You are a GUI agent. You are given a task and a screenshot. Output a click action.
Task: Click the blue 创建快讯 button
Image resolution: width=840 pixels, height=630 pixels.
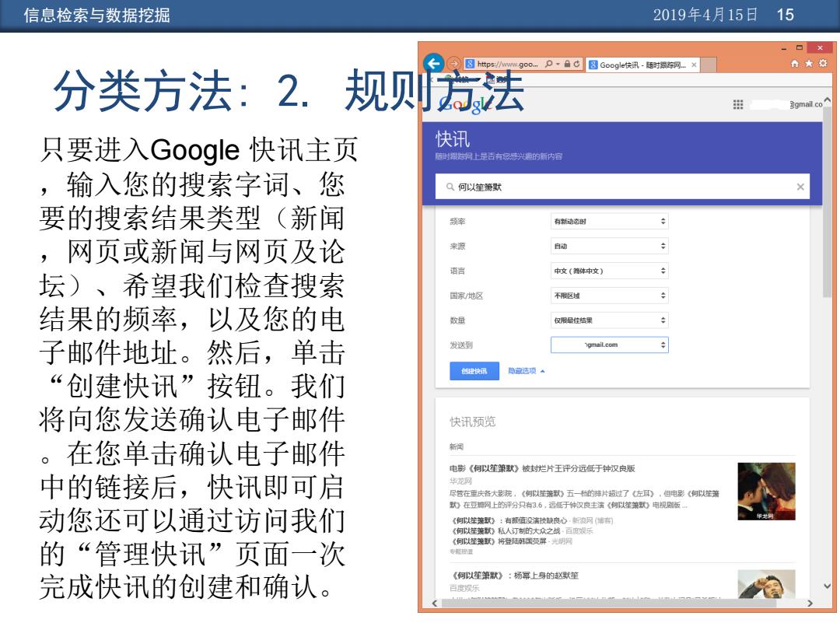pos(474,371)
